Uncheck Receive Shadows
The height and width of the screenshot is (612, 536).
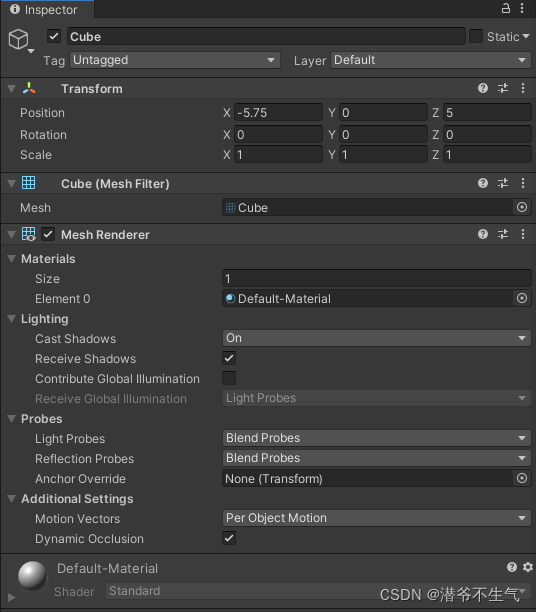pyautogui.click(x=229, y=358)
